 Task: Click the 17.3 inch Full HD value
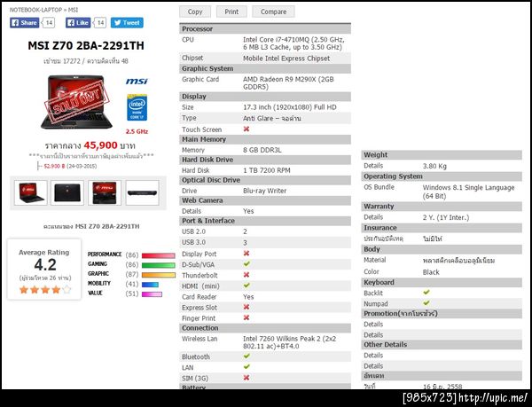(290, 107)
